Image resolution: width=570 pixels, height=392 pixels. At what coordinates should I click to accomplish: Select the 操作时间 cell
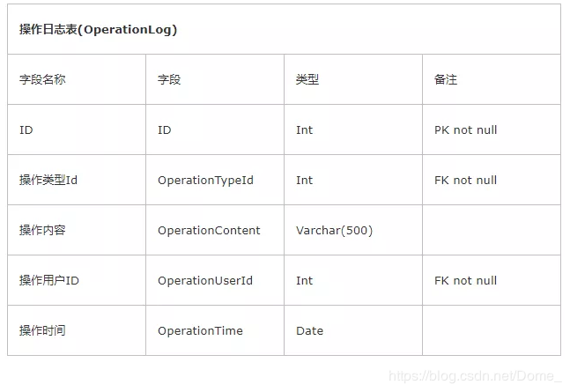[42, 330]
